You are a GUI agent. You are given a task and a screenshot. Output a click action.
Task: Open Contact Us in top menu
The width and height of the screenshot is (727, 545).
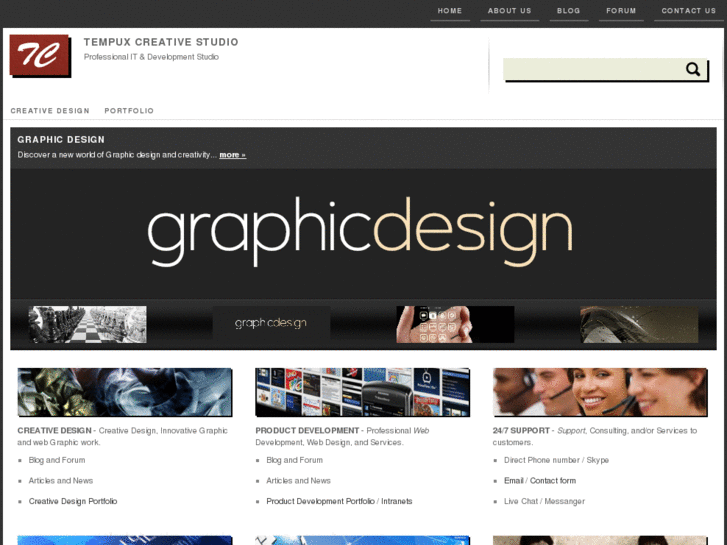click(x=689, y=11)
